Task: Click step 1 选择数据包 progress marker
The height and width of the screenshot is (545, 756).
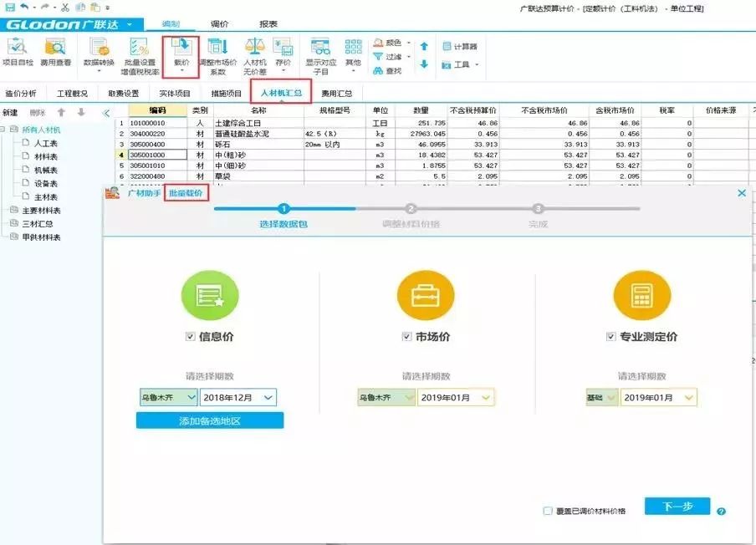Action: pyautogui.click(x=283, y=209)
